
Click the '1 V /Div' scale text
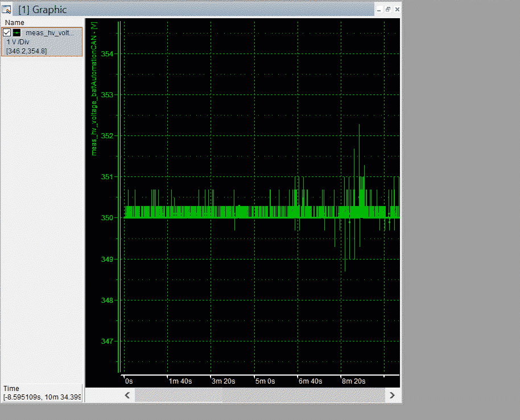point(18,42)
